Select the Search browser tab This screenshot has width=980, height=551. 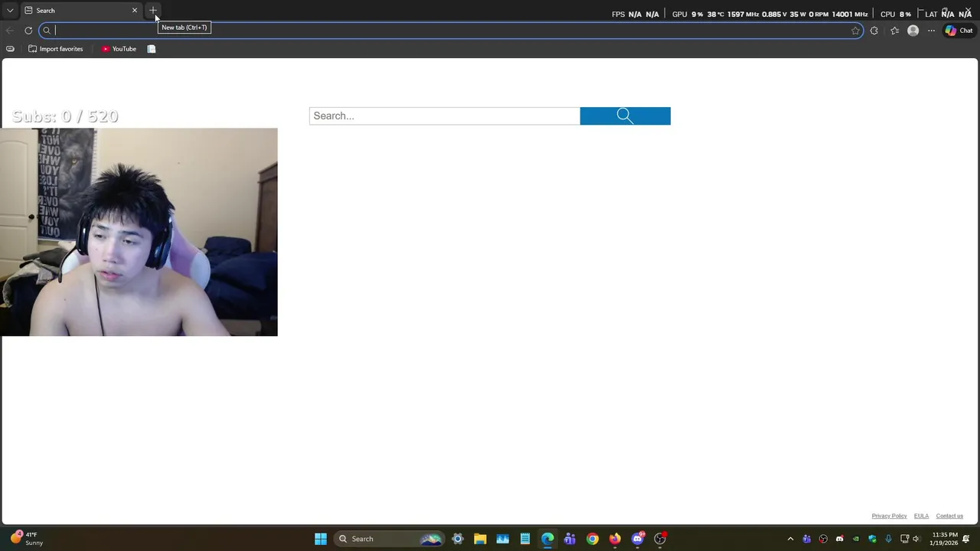pyautogui.click(x=80, y=11)
